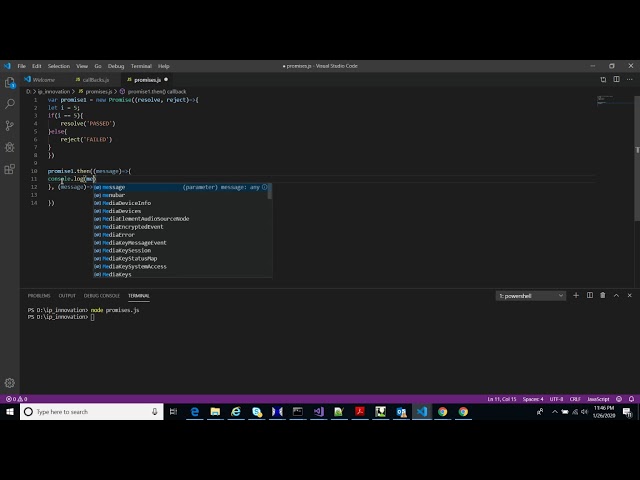Kill terminal with trash icon

tap(603, 295)
